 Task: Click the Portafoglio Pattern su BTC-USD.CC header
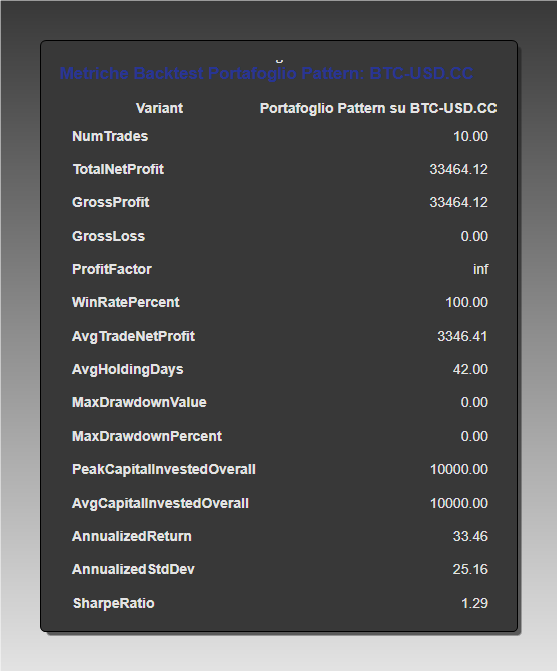click(378, 108)
